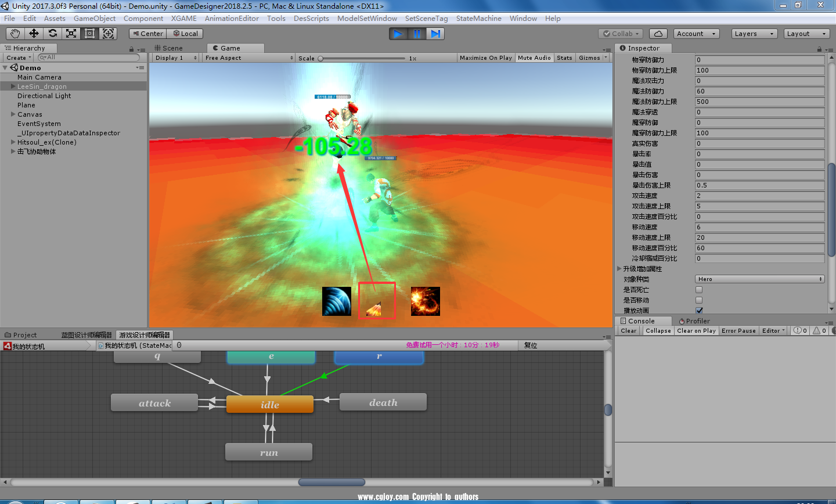The width and height of the screenshot is (836, 504).
Task: Switch to the Profiler tab
Action: (694, 321)
